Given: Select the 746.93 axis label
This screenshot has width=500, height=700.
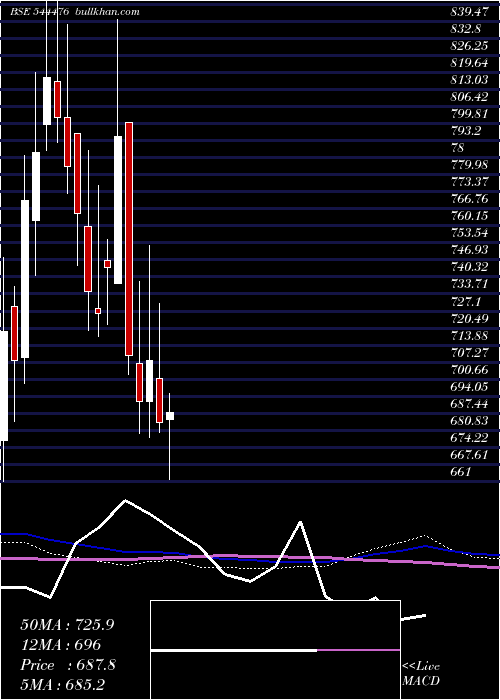Looking at the screenshot, I should pyautogui.click(x=470, y=250).
